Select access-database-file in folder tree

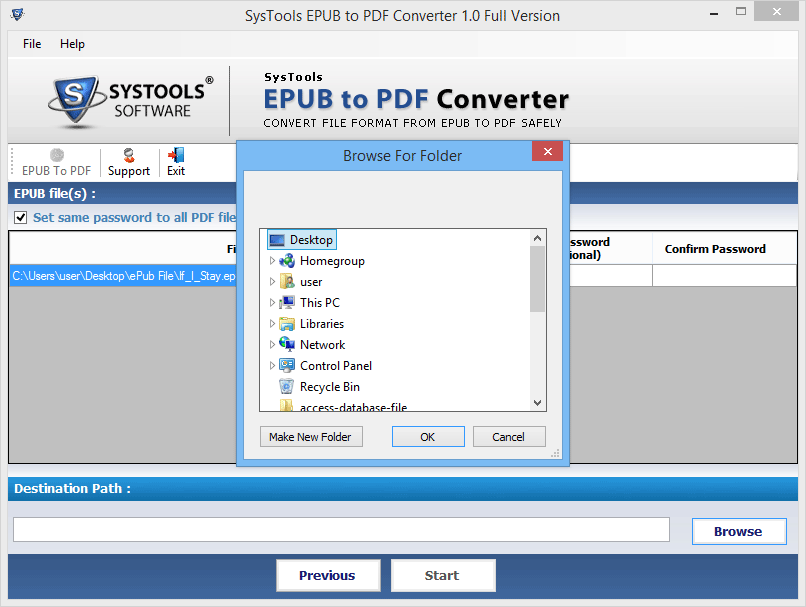(x=353, y=407)
